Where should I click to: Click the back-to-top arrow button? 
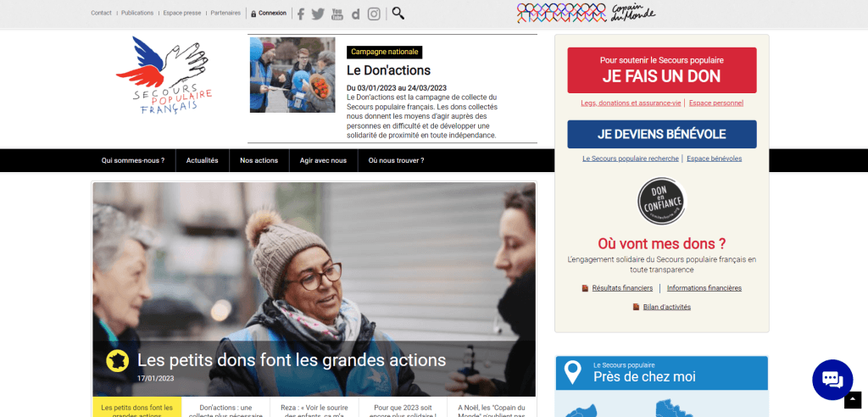pyautogui.click(x=853, y=400)
